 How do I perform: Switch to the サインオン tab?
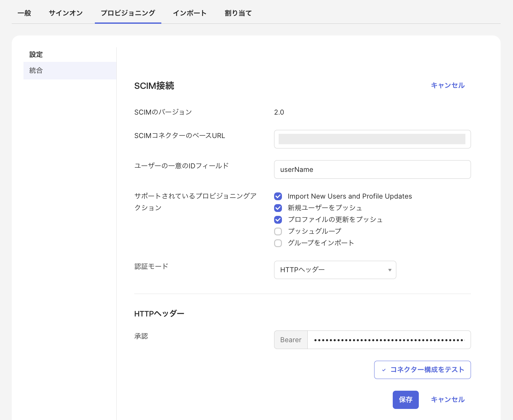pyautogui.click(x=66, y=13)
